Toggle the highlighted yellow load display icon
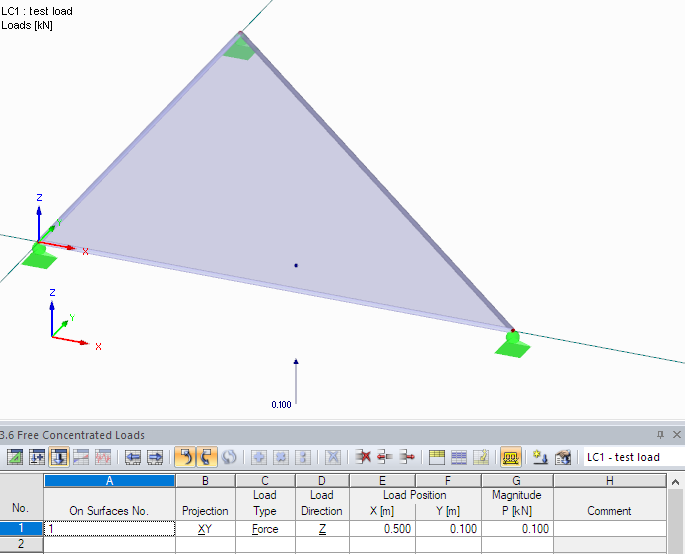The height and width of the screenshot is (554, 685). [x=511, y=457]
